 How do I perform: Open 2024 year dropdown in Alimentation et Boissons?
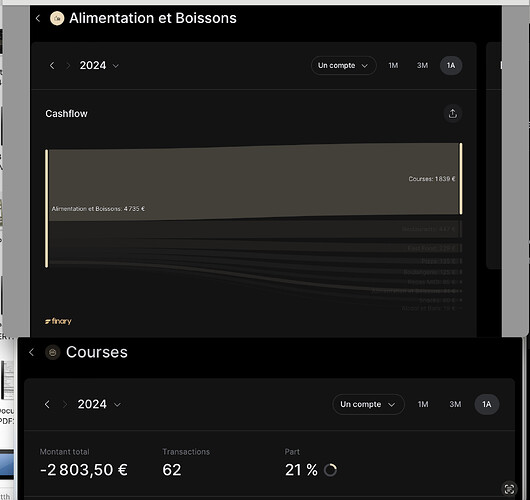point(99,66)
